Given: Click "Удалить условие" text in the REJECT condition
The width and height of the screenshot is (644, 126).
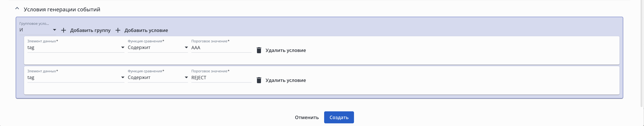Looking at the screenshot, I should pyautogui.click(x=285, y=80).
